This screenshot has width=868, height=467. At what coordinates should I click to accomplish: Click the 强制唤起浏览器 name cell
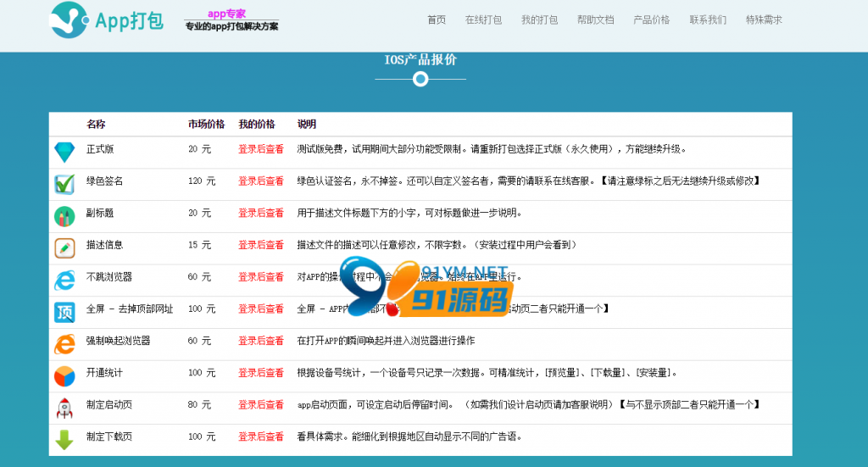point(118,341)
